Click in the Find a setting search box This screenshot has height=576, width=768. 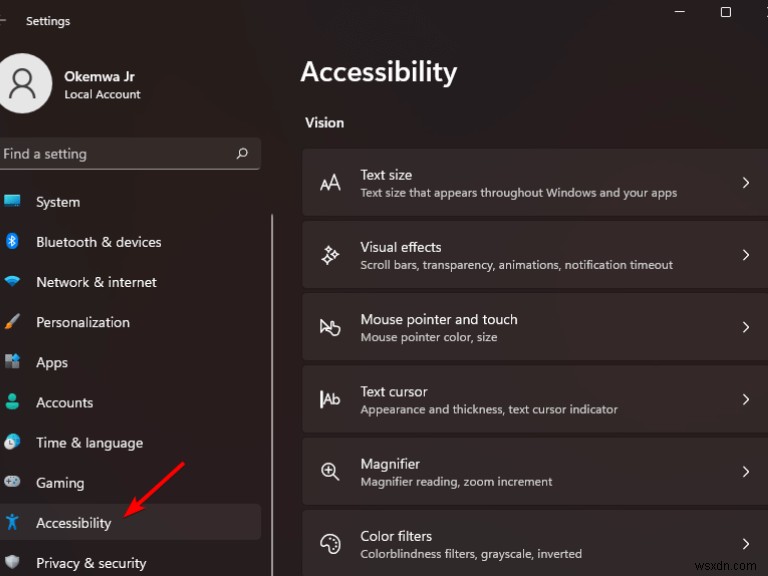click(128, 153)
